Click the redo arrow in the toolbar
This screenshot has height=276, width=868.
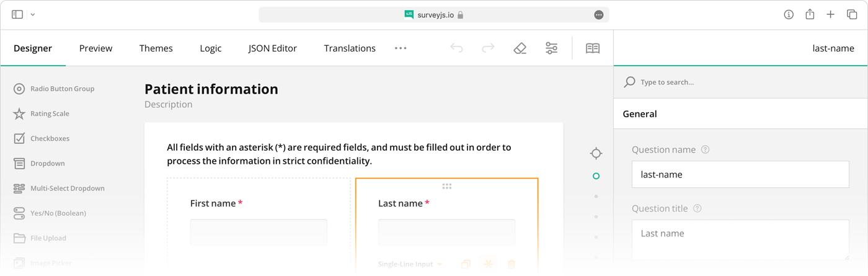pyautogui.click(x=489, y=48)
